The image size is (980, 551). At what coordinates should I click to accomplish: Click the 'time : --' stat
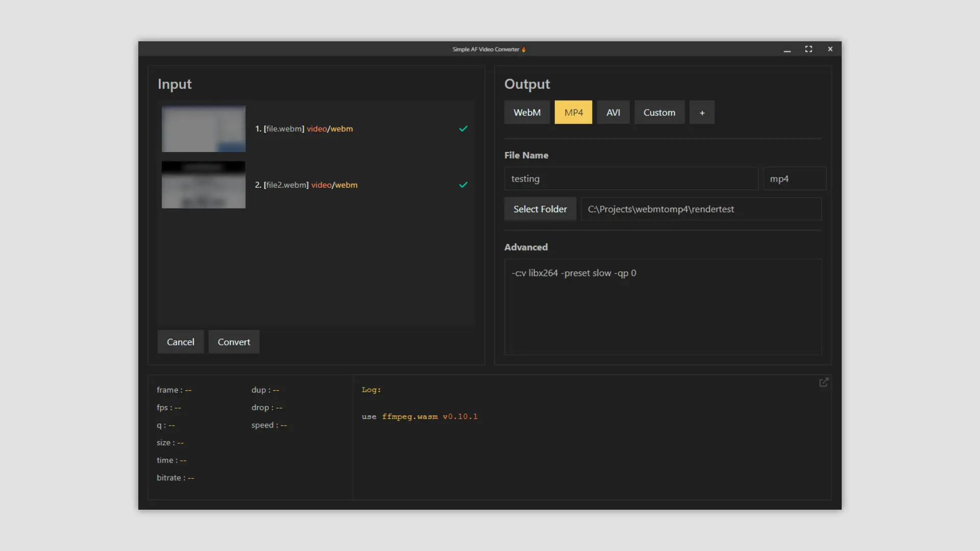[x=171, y=460]
